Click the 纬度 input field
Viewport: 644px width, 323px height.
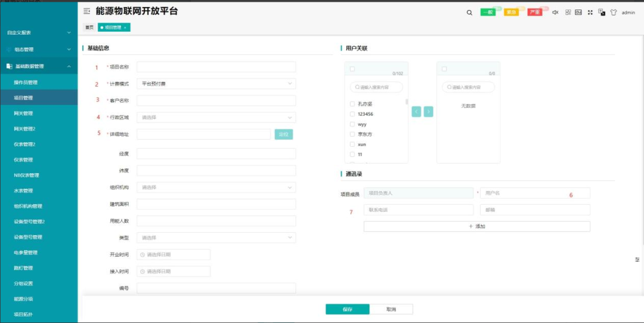(x=216, y=170)
